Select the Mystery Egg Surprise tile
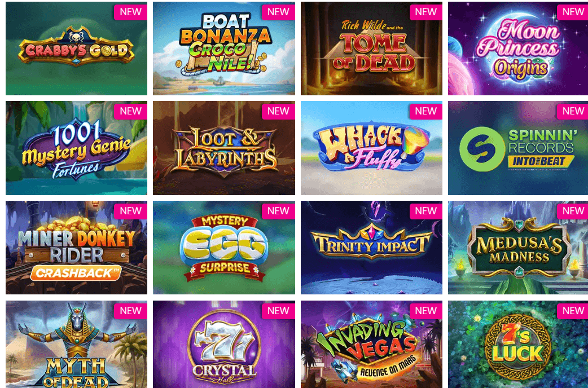The height and width of the screenshot is (388, 588). [224, 248]
